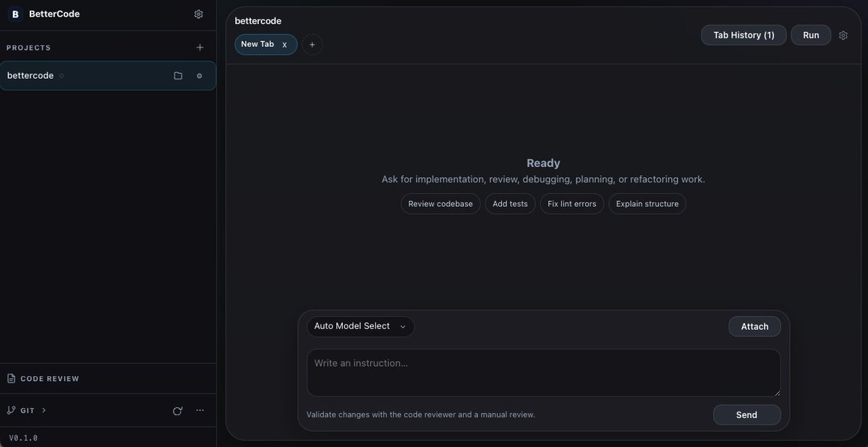Open Tab History (1)
The height and width of the screenshot is (447, 868).
point(744,35)
